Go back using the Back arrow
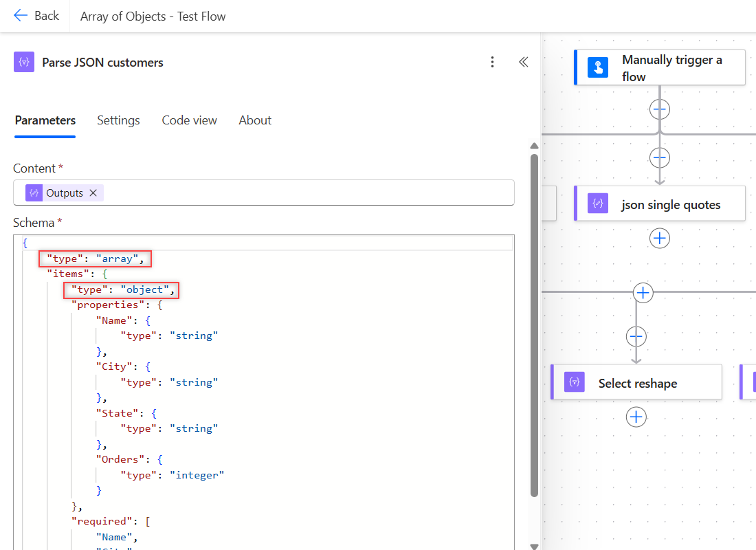Viewport: 756px width, 550px height. tap(20, 15)
